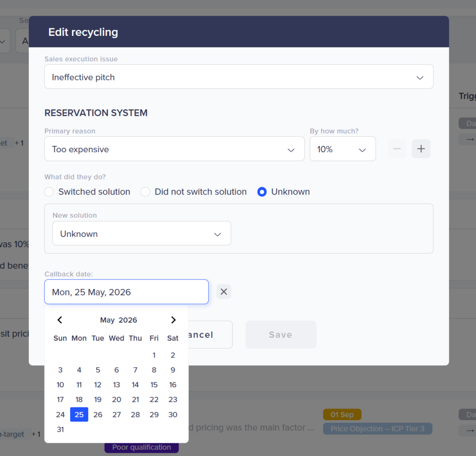Open the Sales execution issue dropdown
This screenshot has width=476, height=456.
[x=238, y=77]
